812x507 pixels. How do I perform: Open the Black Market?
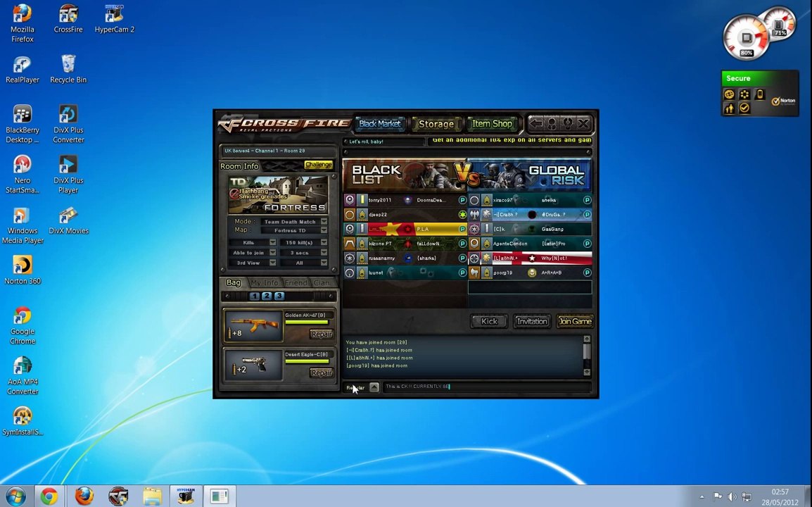[380, 124]
